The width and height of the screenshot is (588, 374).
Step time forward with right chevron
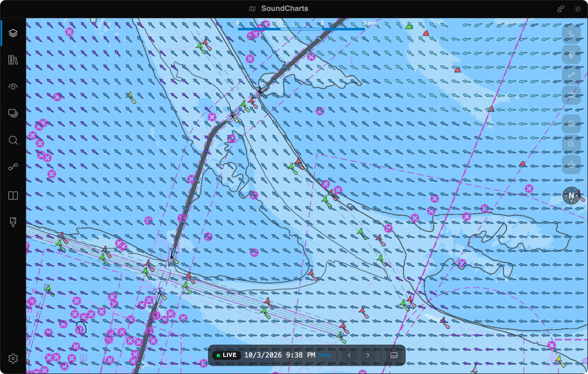pyautogui.click(x=368, y=355)
